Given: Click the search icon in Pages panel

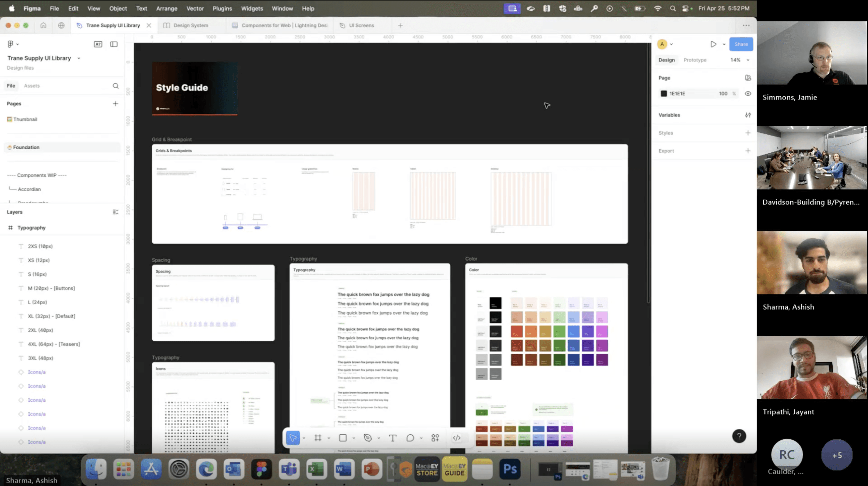Looking at the screenshot, I should click(116, 86).
